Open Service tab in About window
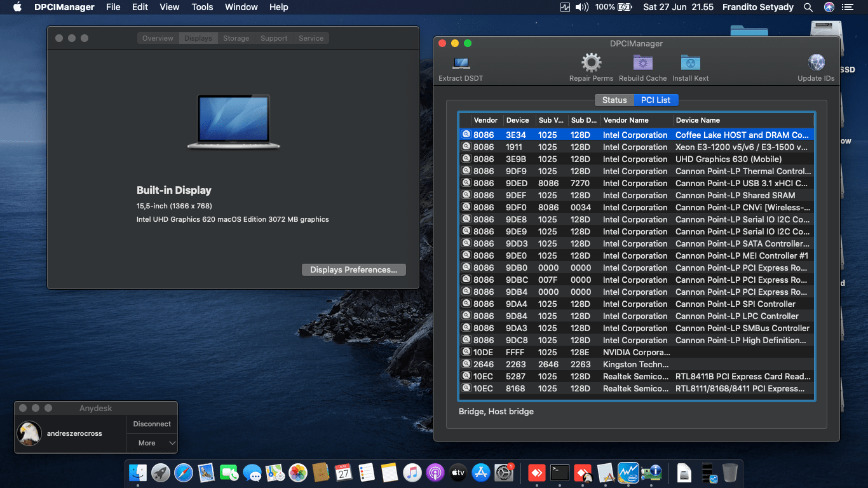868x488 pixels. pos(311,38)
